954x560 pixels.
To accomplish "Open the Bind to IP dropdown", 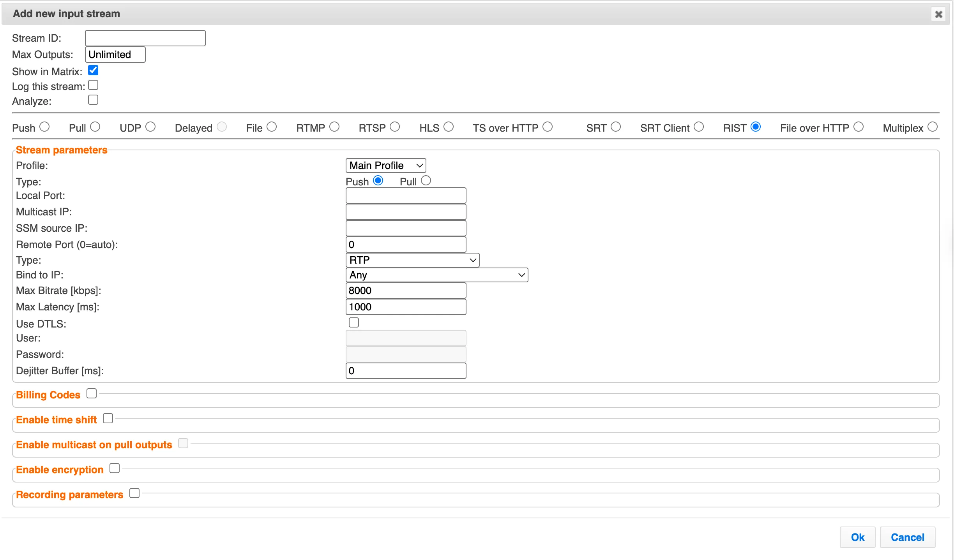I will (437, 275).
